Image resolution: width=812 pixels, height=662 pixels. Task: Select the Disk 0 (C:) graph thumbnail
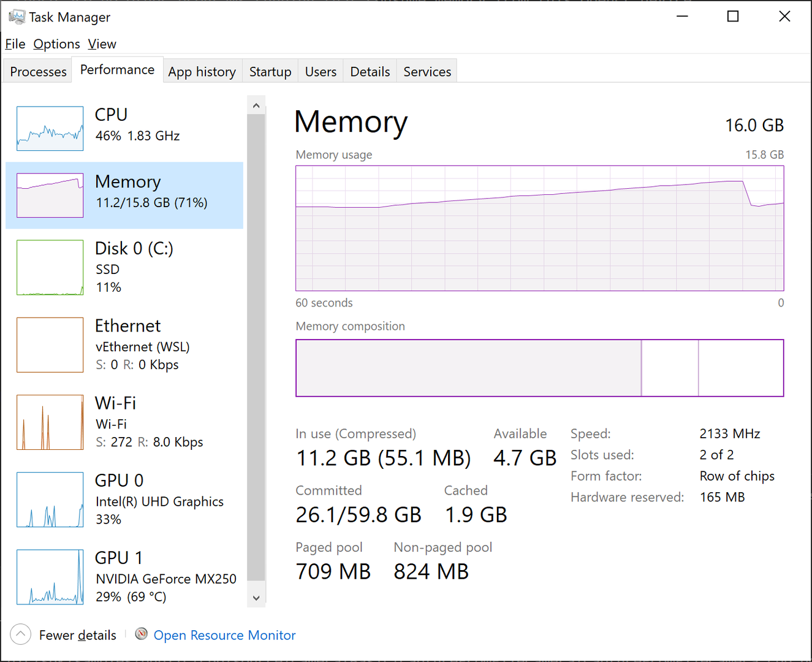click(x=50, y=268)
